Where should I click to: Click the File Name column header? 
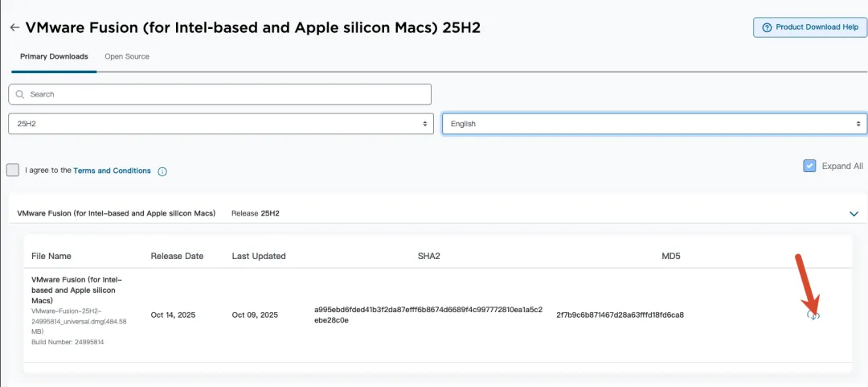[51, 256]
